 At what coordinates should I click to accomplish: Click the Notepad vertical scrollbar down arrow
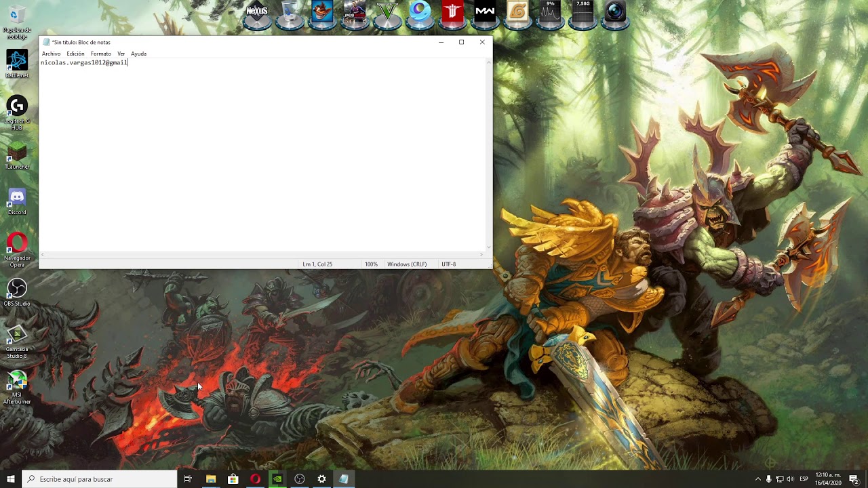point(489,248)
